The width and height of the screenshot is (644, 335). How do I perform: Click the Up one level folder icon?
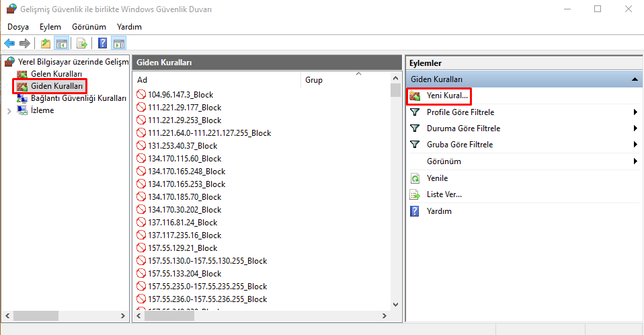click(45, 44)
